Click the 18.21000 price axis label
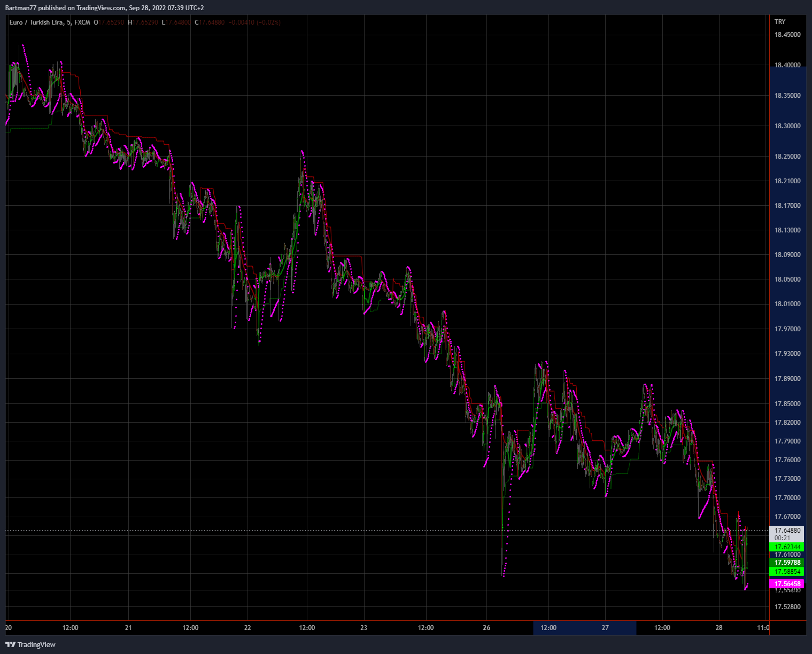 point(787,181)
